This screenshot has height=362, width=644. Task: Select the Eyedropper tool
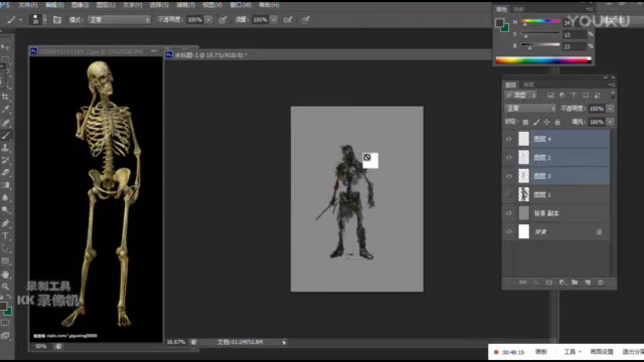coord(5,109)
